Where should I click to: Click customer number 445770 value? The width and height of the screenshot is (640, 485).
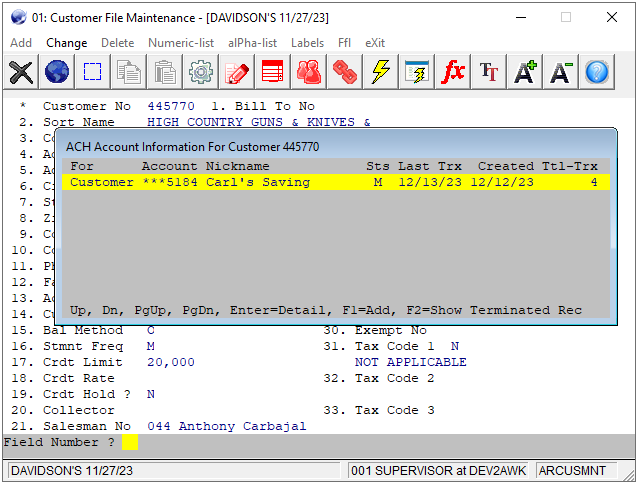(171, 106)
